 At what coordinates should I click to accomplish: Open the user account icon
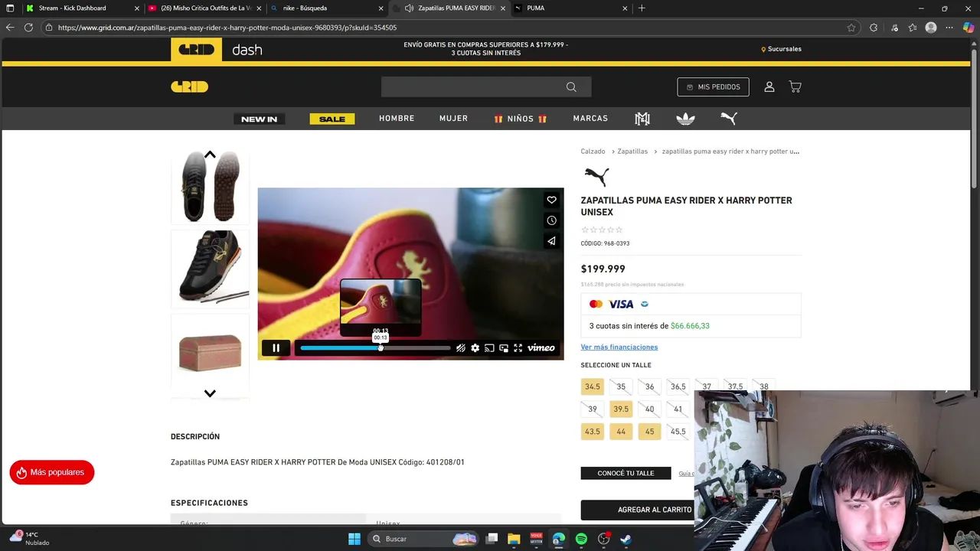pos(769,87)
